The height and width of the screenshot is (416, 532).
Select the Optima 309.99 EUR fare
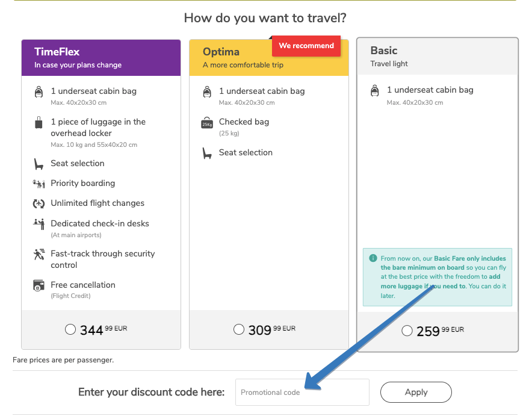coord(238,329)
